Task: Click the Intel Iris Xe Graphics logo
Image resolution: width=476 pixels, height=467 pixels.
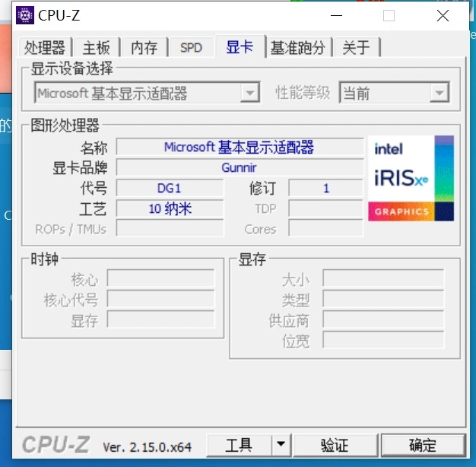Action: click(x=411, y=179)
